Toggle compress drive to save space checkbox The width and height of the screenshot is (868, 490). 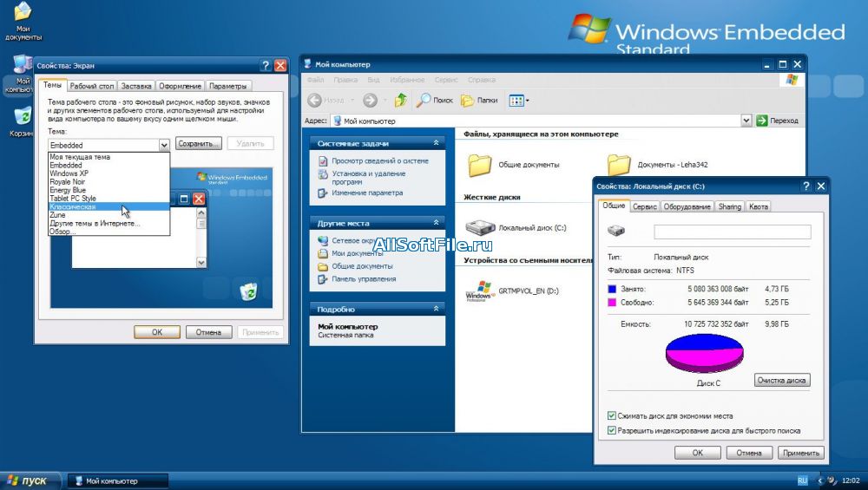tap(612, 416)
